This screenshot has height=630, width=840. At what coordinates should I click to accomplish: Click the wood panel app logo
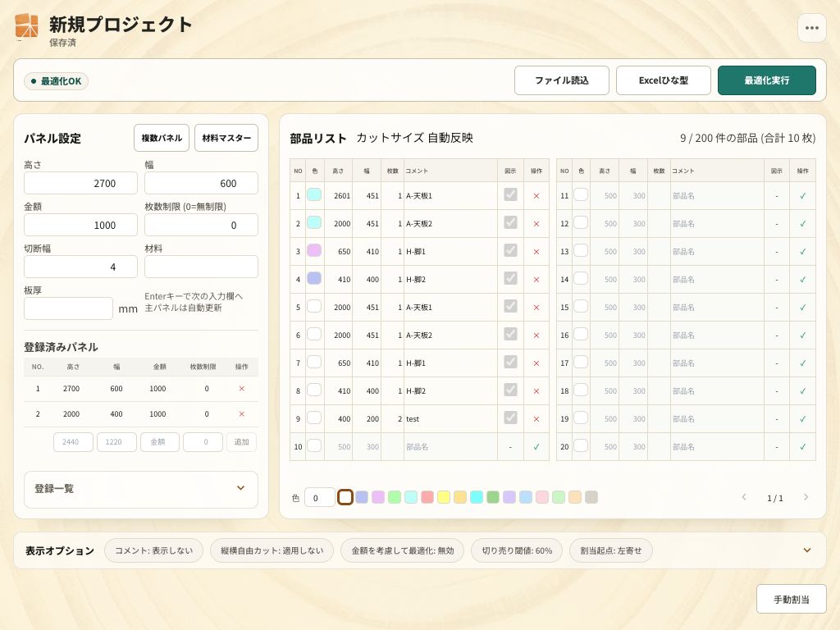click(27, 27)
